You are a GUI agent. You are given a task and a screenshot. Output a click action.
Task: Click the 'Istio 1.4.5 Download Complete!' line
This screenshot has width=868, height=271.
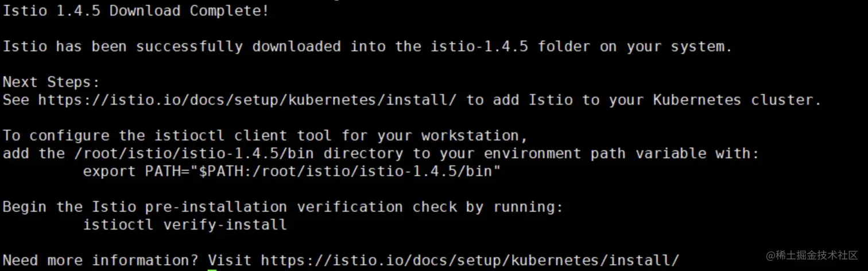point(135,11)
